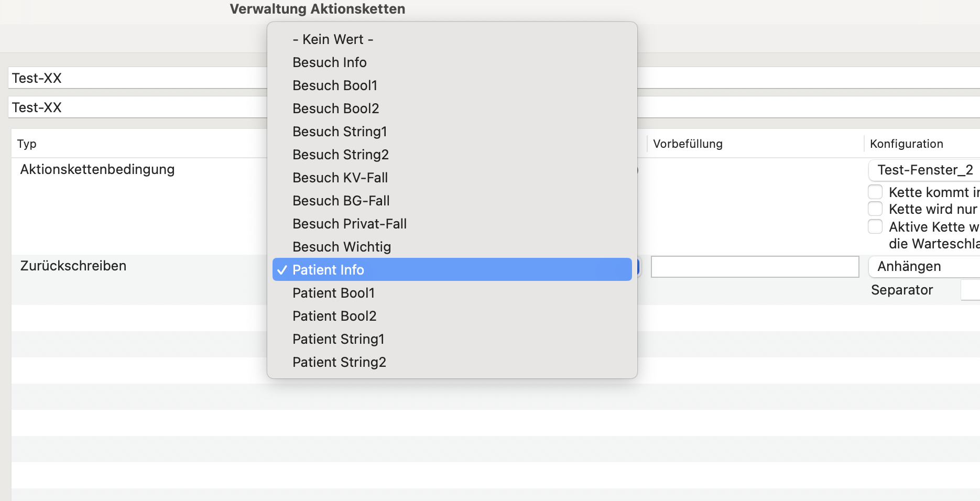Click the first Test-XX text field
This screenshot has height=501, width=980.
138,78
